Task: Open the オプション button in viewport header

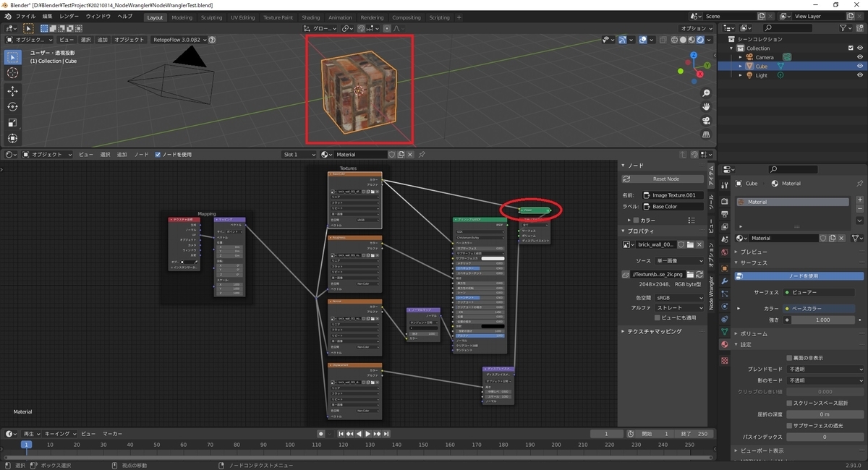Action: coord(697,28)
